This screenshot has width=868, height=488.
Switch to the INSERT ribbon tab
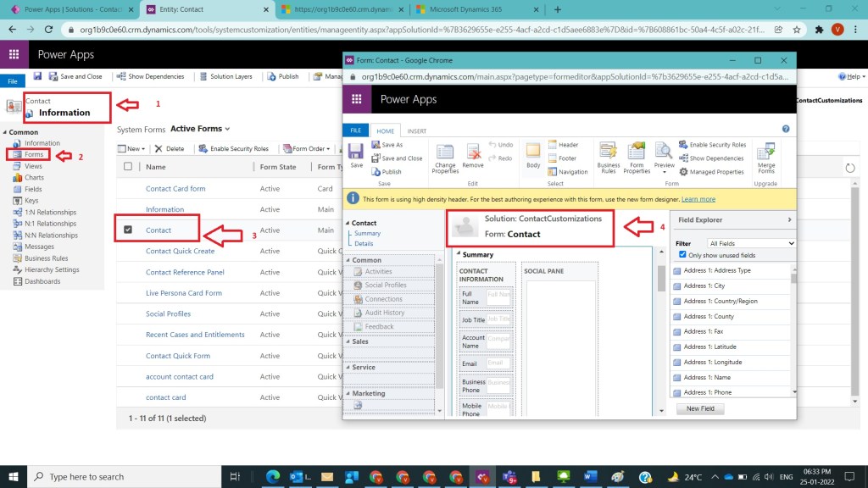click(x=416, y=131)
